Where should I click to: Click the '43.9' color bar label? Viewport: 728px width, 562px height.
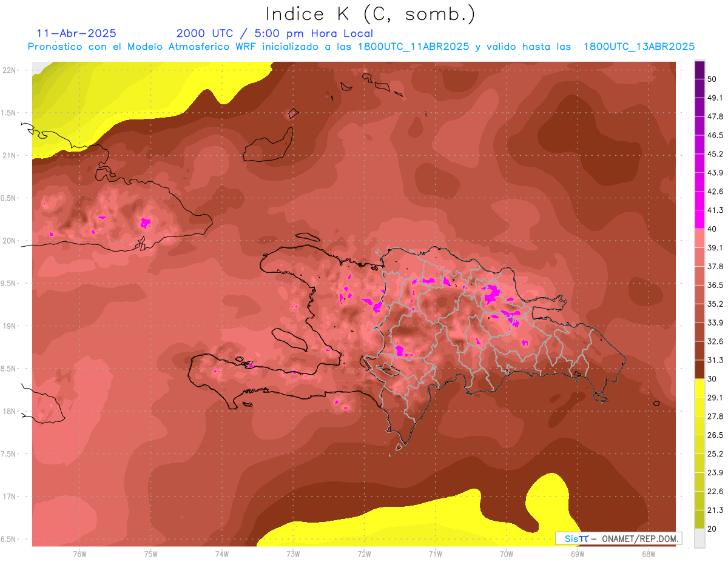[715, 173]
